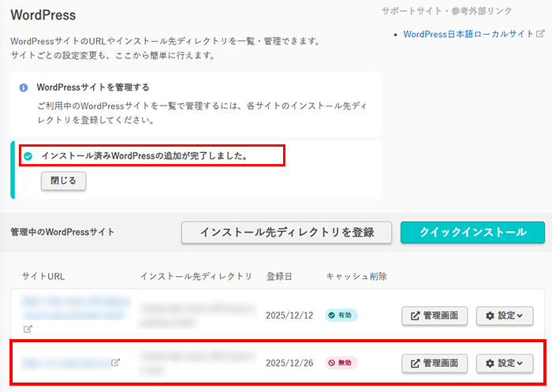Expand 設定 dropdown for 2025/12/26 site
Viewport: 552px width, 392px height.
click(x=505, y=363)
